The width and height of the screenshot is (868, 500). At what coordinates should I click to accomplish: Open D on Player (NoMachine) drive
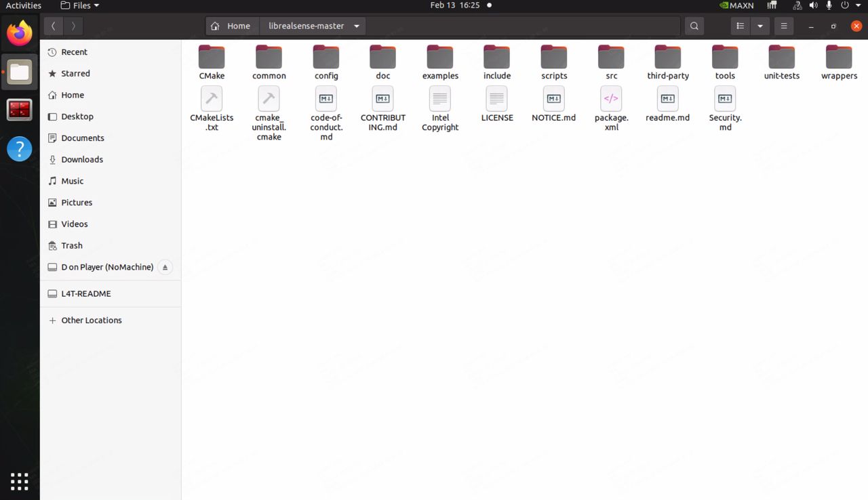click(107, 267)
